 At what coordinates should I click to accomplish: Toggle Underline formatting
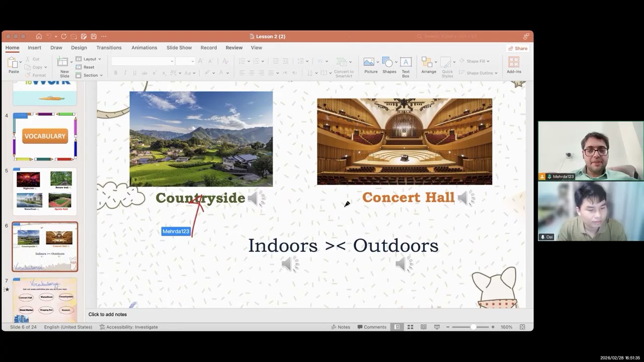pyautogui.click(x=134, y=73)
